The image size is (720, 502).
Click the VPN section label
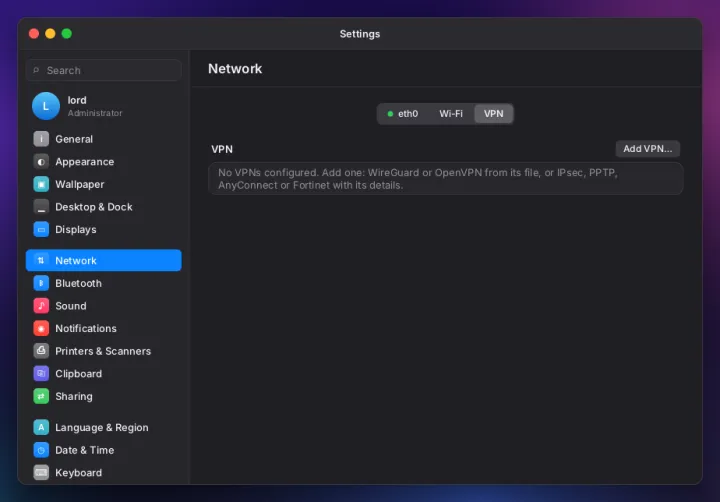click(x=222, y=149)
